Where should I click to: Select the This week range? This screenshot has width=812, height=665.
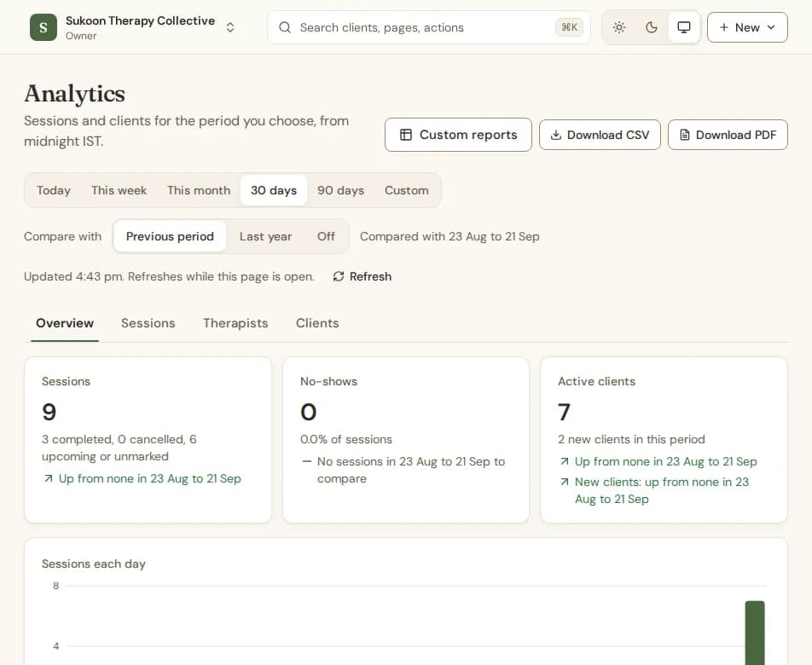[x=119, y=190]
